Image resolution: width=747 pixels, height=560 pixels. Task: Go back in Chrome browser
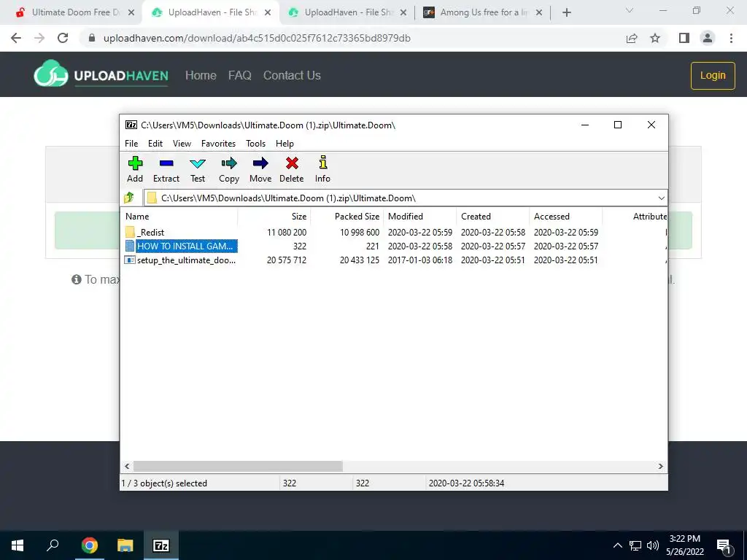pyautogui.click(x=16, y=38)
